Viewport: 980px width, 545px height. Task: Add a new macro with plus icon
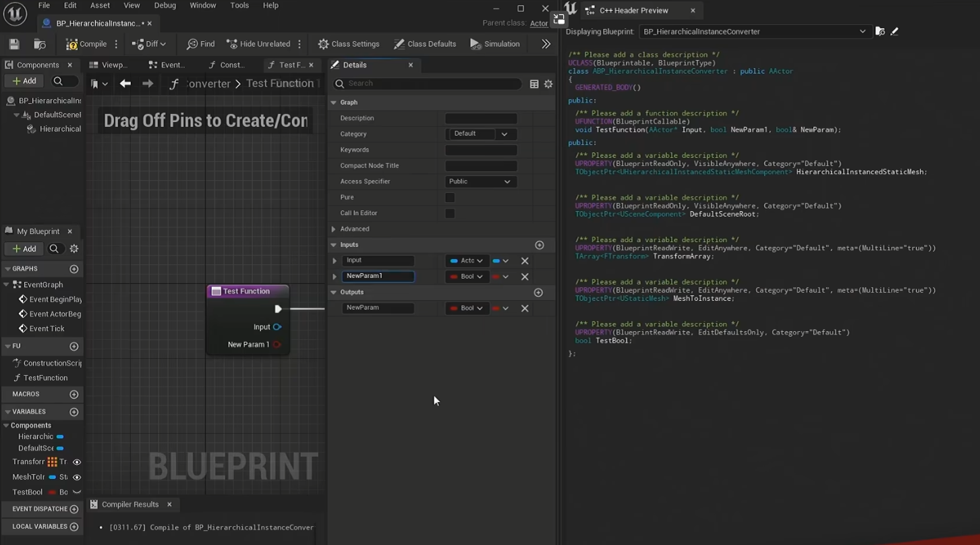click(74, 394)
